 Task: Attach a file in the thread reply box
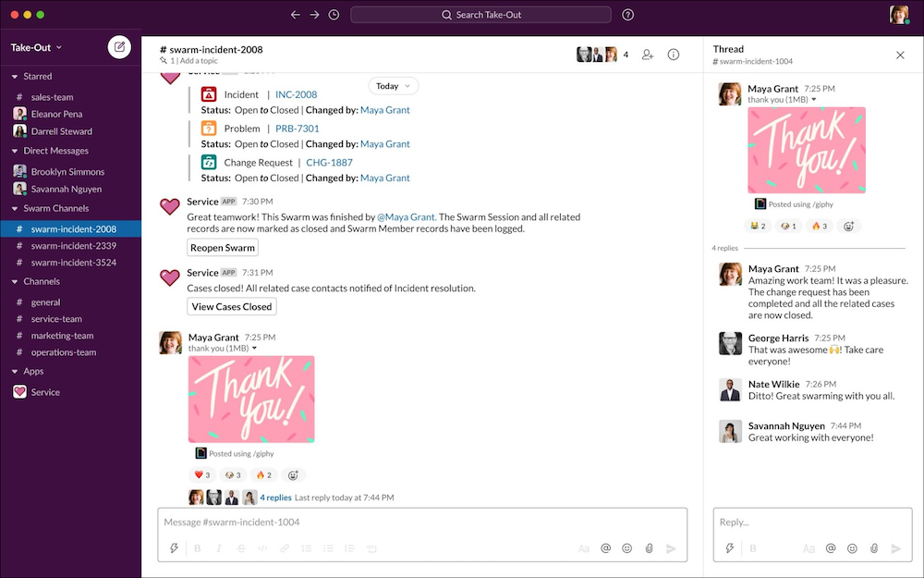[874, 547]
